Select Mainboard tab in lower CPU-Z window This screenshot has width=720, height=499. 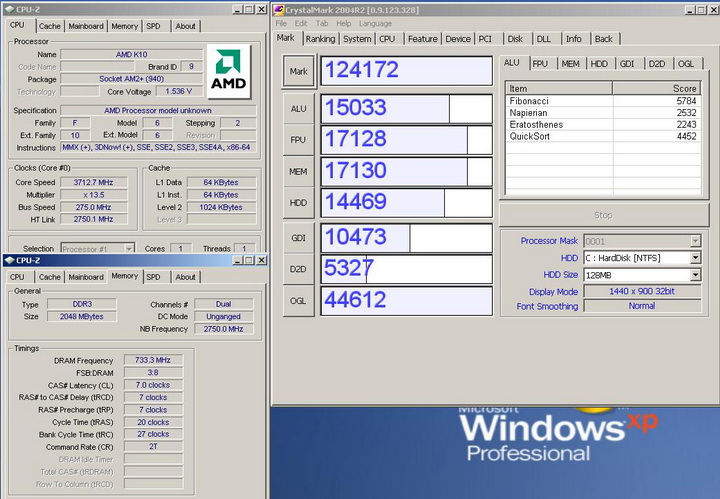86,277
